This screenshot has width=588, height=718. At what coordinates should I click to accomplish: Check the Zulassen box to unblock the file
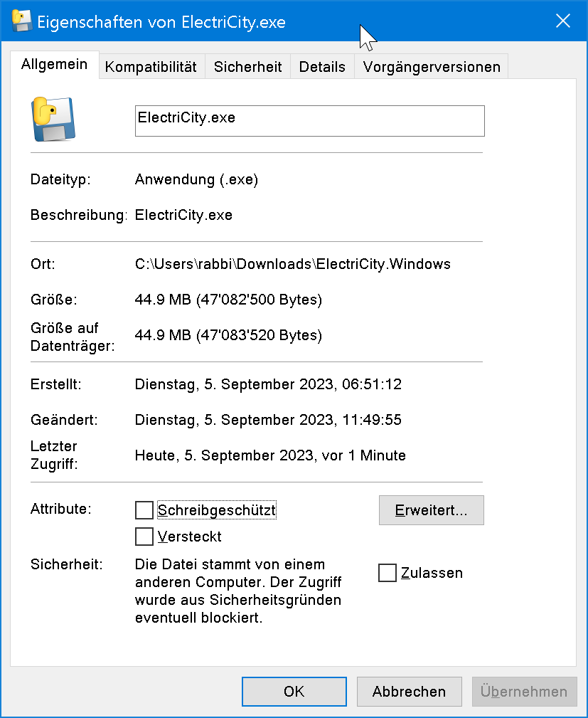tap(387, 573)
